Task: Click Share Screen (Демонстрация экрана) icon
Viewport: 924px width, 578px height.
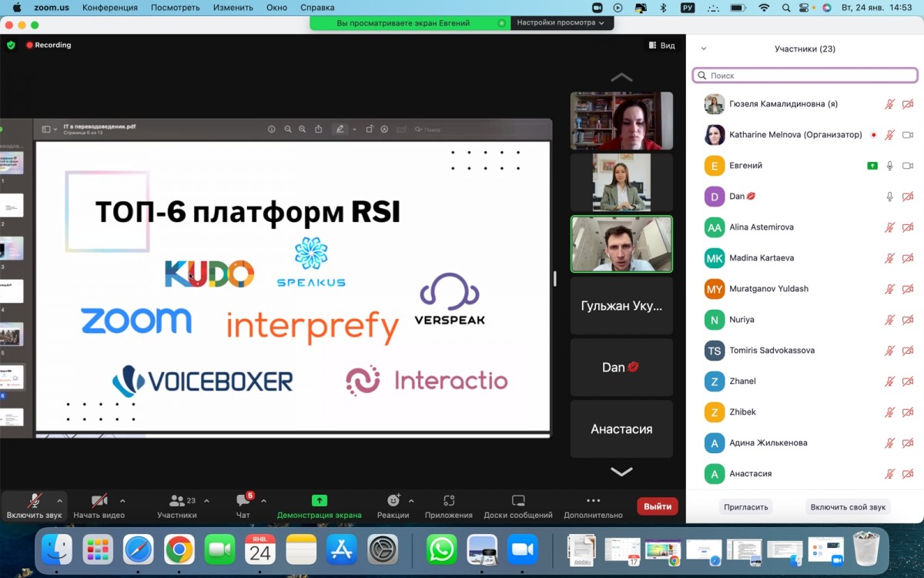Action: 319,501
